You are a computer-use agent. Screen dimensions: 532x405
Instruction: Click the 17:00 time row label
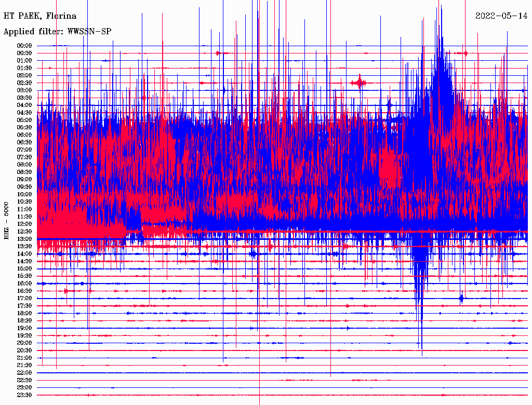pyautogui.click(x=24, y=299)
